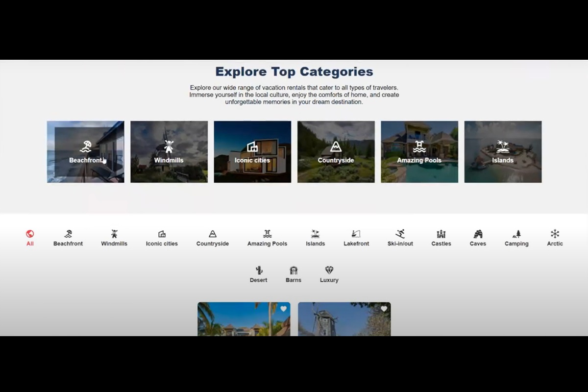This screenshot has height=392, width=588.
Task: Click the Amazing Pools label in filter bar
Action: click(x=267, y=244)
